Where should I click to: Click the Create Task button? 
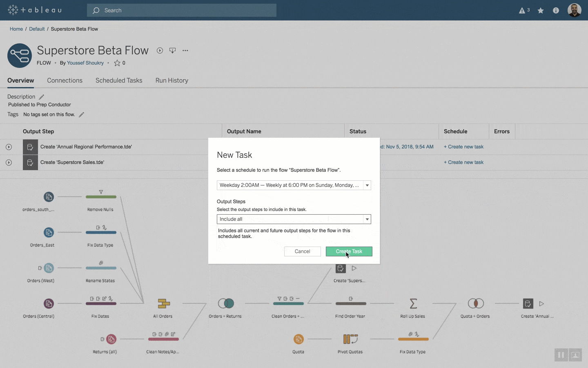349,251
